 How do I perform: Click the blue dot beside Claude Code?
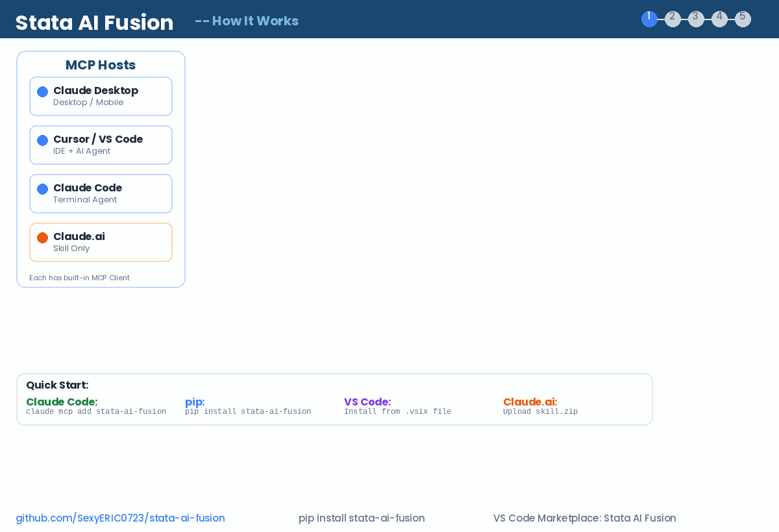point(42,189)
